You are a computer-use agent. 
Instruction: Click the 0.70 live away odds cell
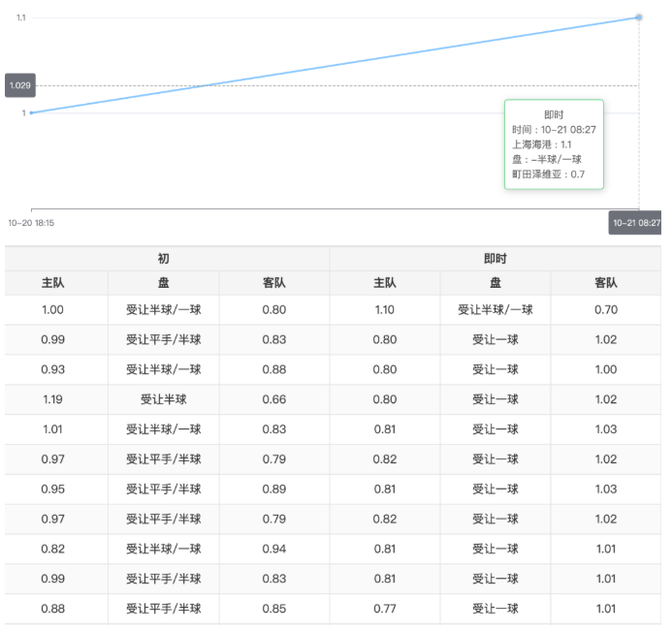point(606,310)
